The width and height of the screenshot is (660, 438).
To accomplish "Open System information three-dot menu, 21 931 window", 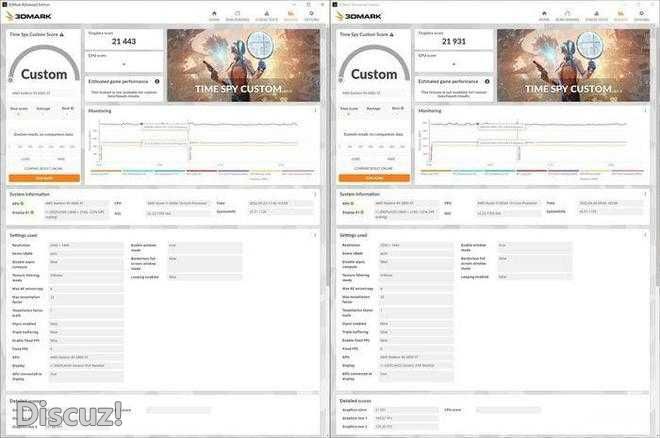I will pyautogui.click(x=645, y=194).
